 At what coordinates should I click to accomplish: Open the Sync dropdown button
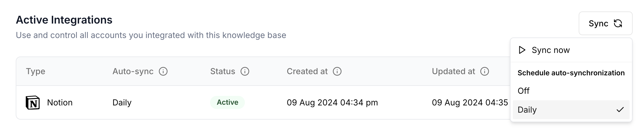tap(605, 23)
